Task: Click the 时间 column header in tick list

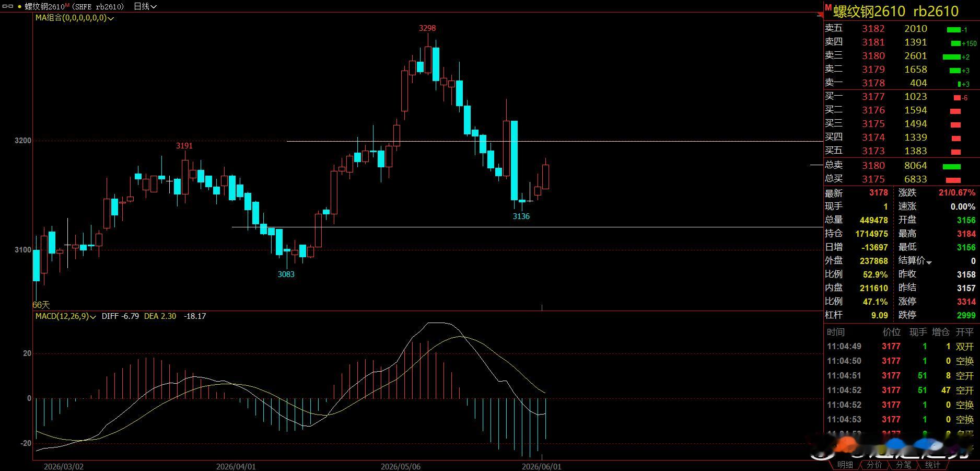Action: [836, 332]
